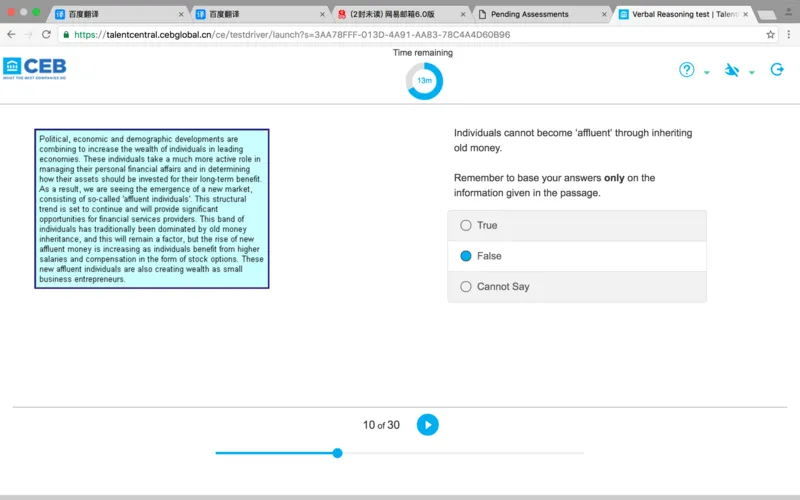The image size is (800, 500).
Task: Click the accessibility crossed-eye icon
Action: [x=732, y=70]
